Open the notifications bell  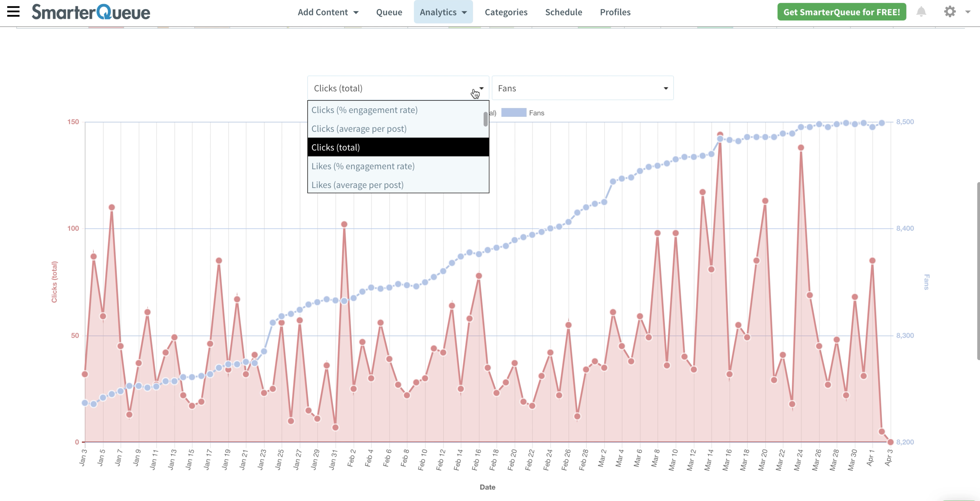921,12
